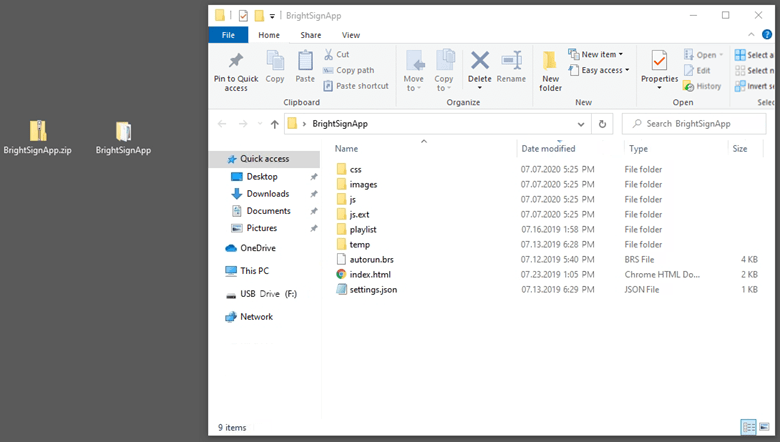
Task: Open the Move to menu
Action: pos(413,70)
